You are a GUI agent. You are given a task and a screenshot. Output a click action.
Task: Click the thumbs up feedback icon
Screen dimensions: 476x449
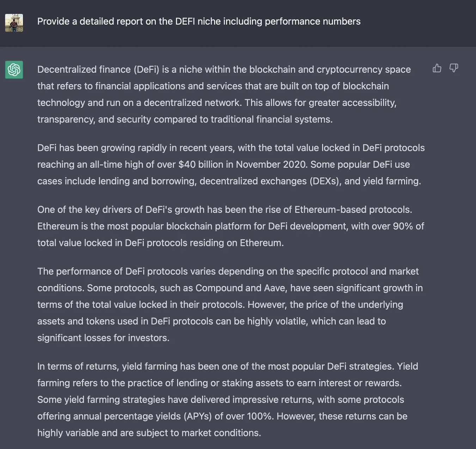[437, 68]
